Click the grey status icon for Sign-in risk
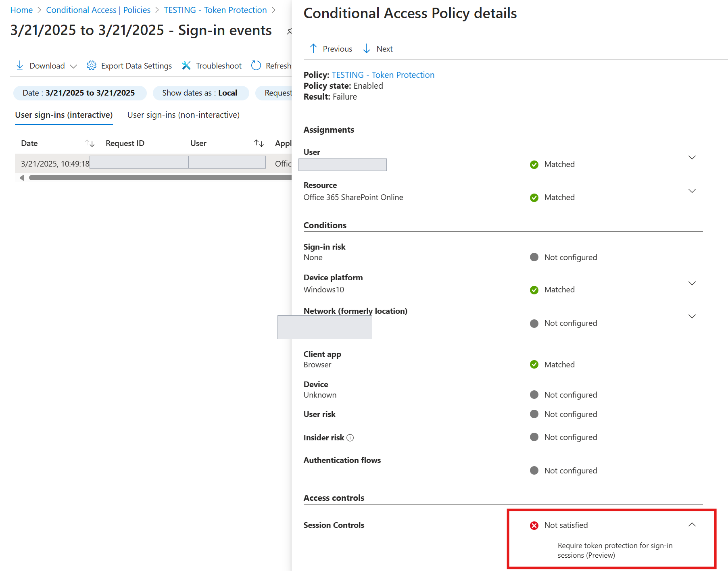This screenshot has height=571, width=728. (534, 257)
